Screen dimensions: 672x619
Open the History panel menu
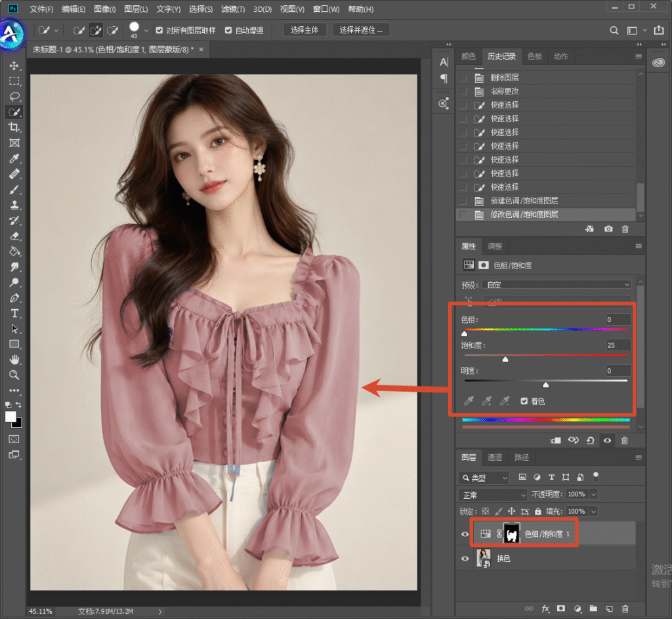coord(638,56)
